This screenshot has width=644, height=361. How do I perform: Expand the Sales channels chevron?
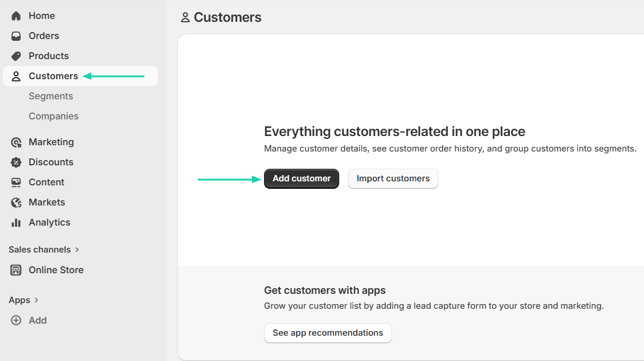(x=77, y=250)
